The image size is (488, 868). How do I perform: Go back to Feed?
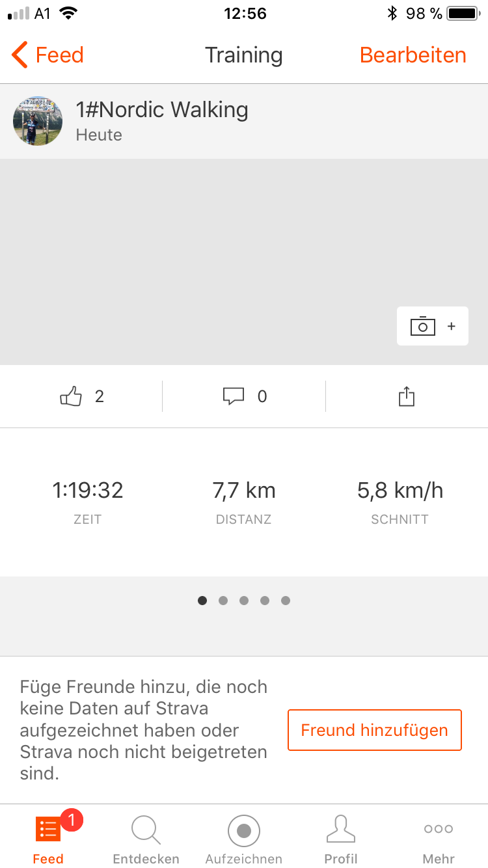click(x=48, y=55)
